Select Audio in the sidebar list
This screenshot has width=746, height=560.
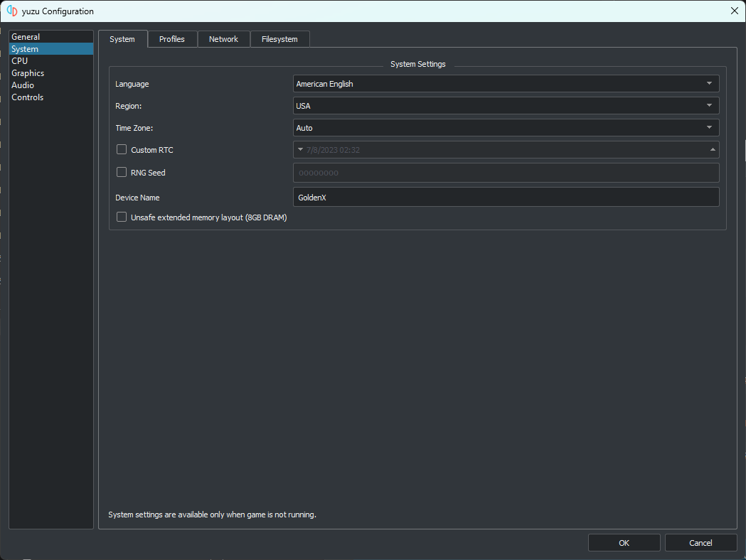point(23,85)
